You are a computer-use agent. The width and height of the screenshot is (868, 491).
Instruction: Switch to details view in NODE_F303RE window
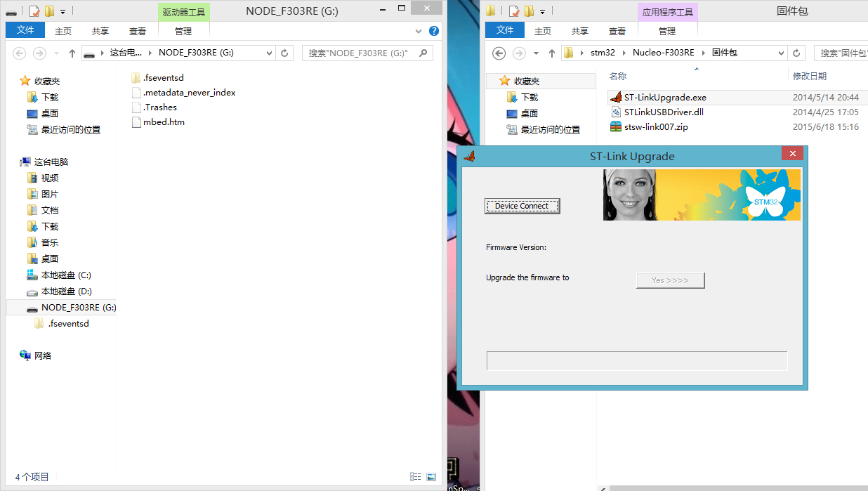[x=416, y=477]
